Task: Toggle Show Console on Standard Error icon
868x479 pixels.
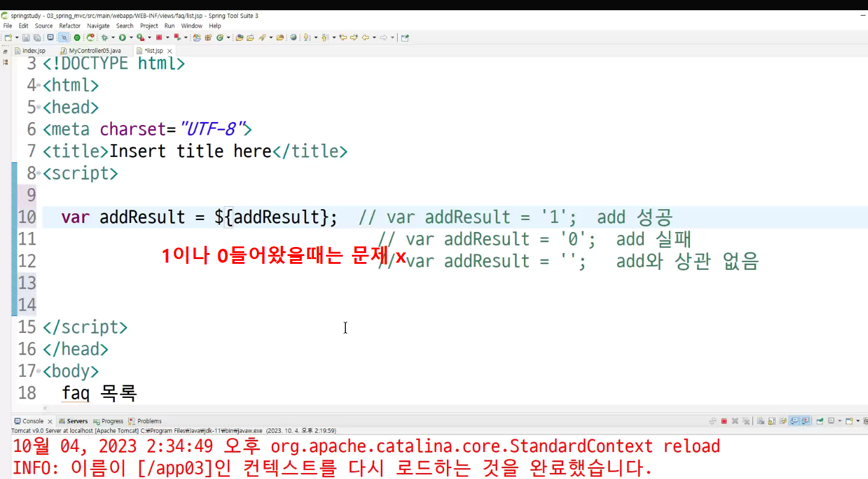Action: pyautogui.click(x=805, y=421)
